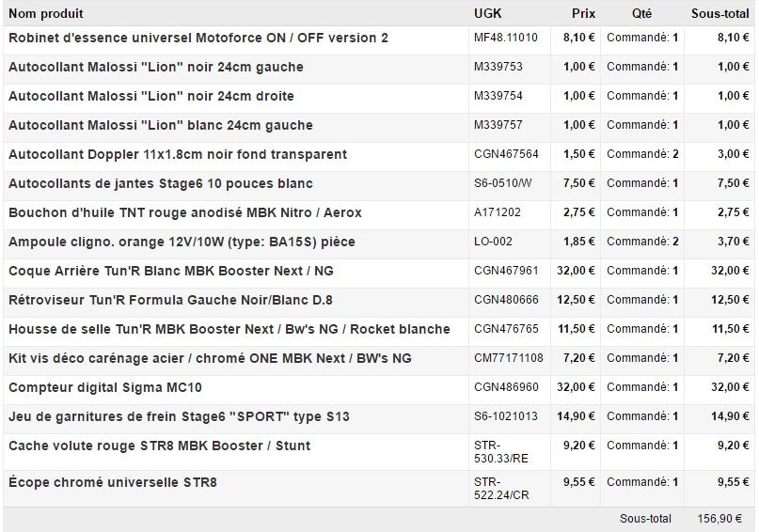Open Coque Arrière Tun'R Blanc MBK Booster
This screenshot has height=532, width=759.
171,271
